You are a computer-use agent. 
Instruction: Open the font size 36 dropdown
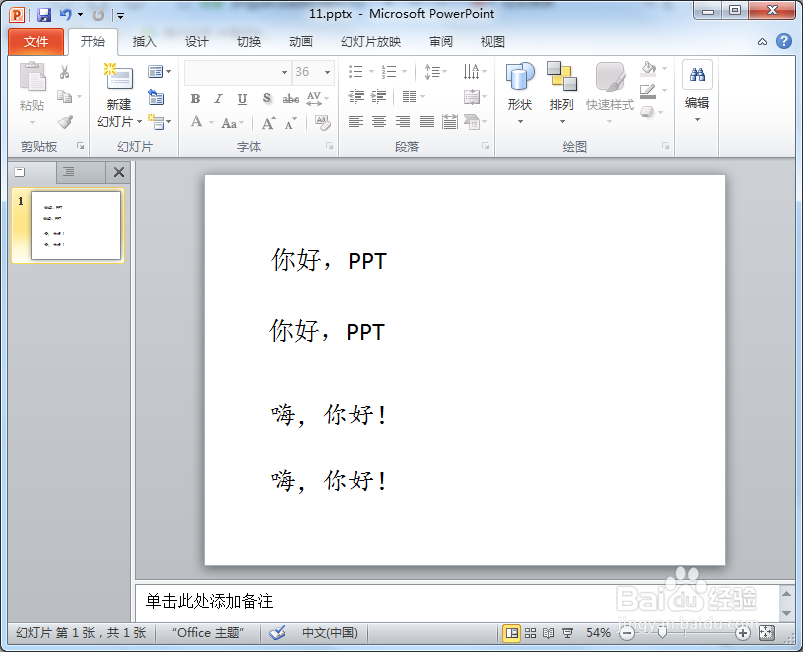327,72
